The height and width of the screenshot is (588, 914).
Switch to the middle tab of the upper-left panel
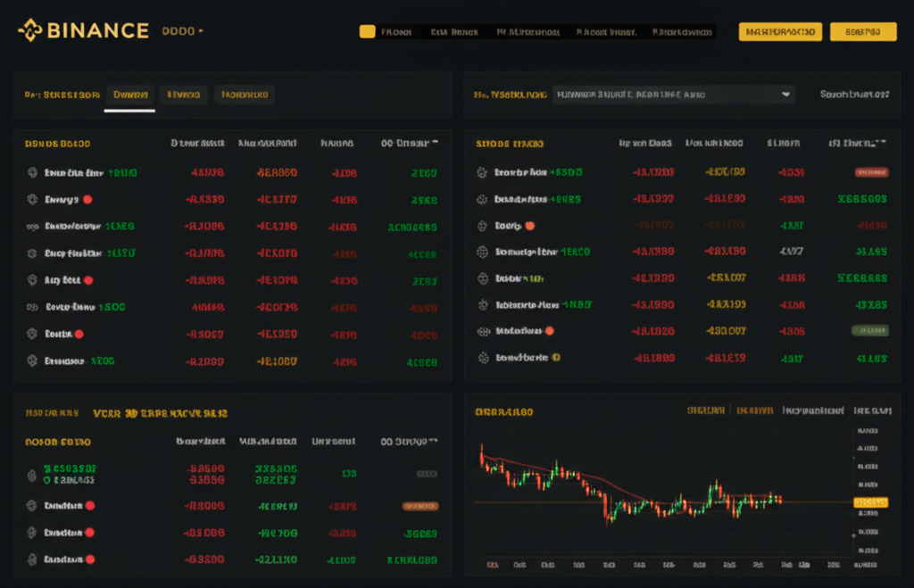(x=183, y=95)
